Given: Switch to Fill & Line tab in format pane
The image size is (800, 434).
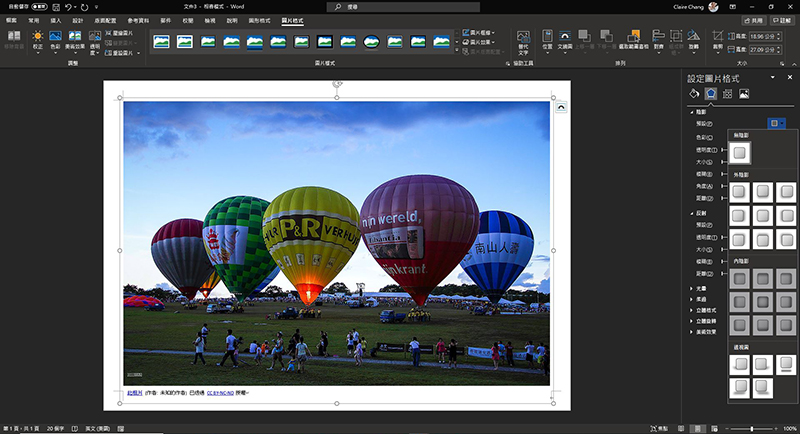Looking at the screenshot, I should (694, 94).
